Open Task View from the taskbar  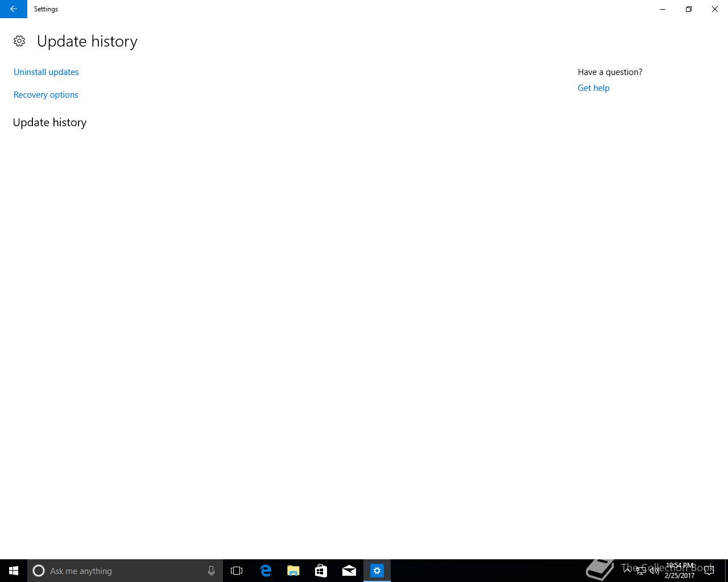point(237,571)
